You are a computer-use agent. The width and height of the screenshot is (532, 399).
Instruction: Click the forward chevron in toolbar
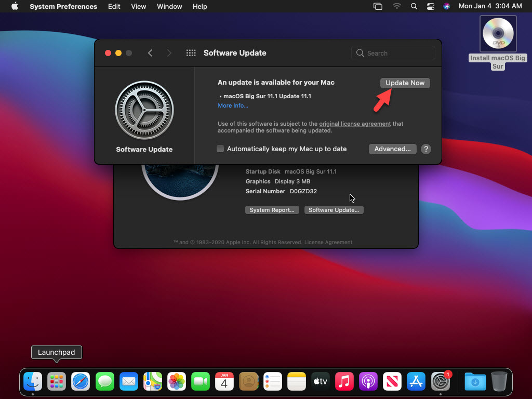tap(169, 53)
